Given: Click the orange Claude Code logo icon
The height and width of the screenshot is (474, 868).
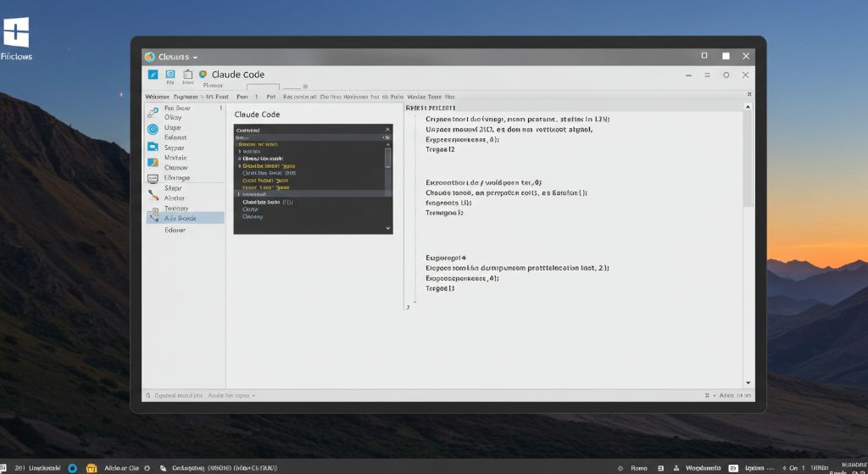Looking at the screenshot, I should [x=203, y=75].
